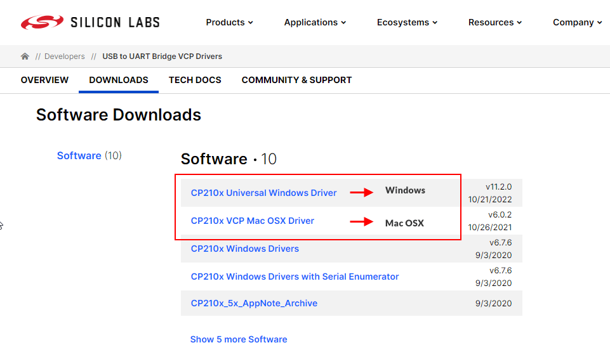Select the Downloads tab
The image size is (610, 364).
119,80
